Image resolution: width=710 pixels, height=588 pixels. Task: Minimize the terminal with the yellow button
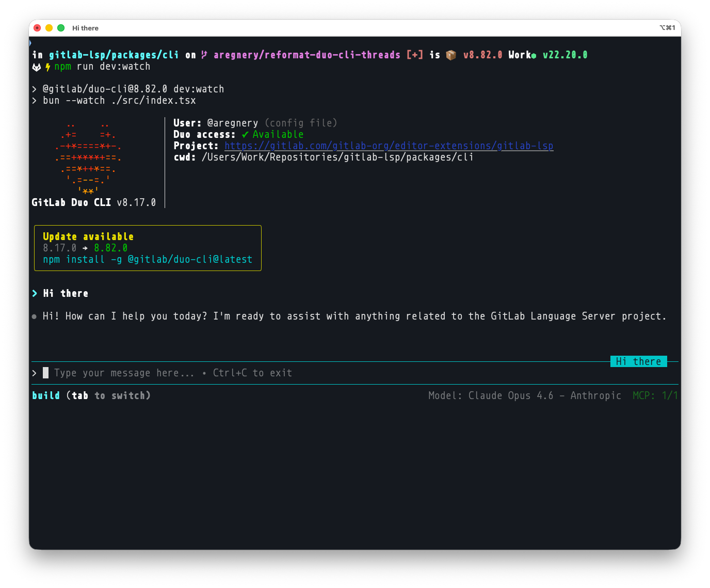(49, 28)
